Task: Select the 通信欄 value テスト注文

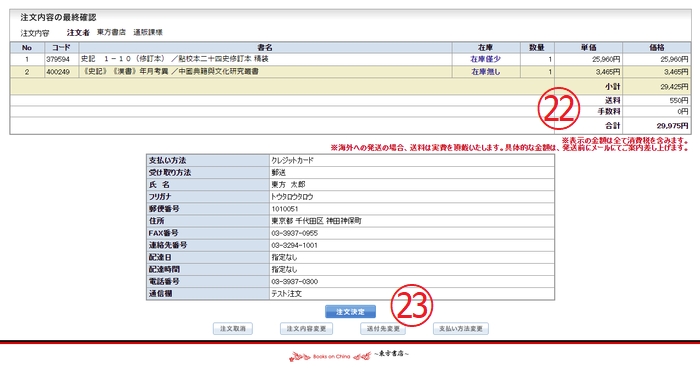Action: (x=286, y=294)
